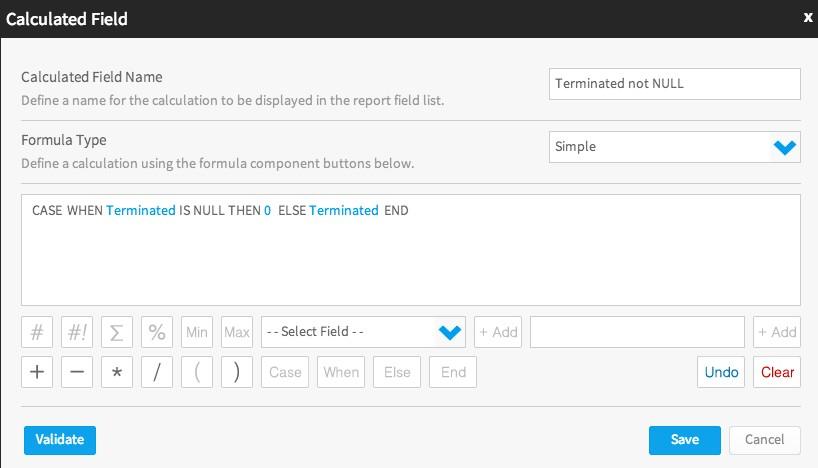
Task: Insert the Max function
Action: (237, 332)
